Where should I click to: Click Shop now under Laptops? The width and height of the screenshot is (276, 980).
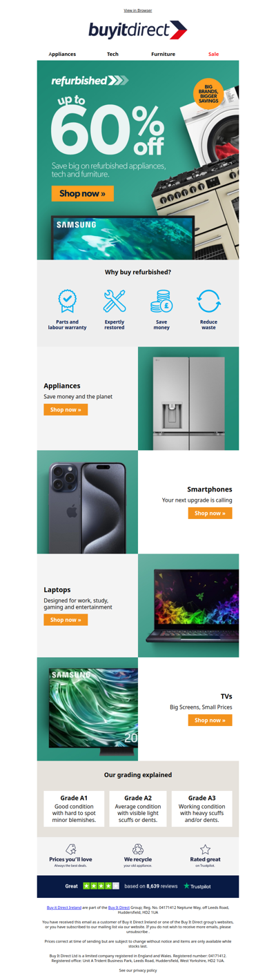(x=66, y=620)
